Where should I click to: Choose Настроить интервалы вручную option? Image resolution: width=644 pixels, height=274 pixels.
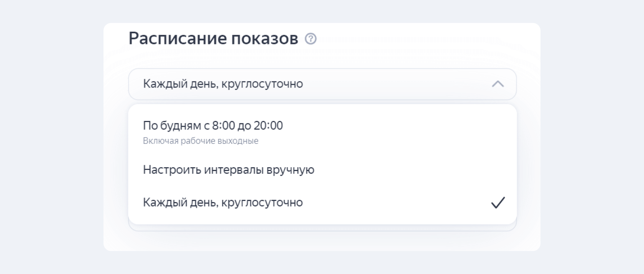tap(322, 170)
